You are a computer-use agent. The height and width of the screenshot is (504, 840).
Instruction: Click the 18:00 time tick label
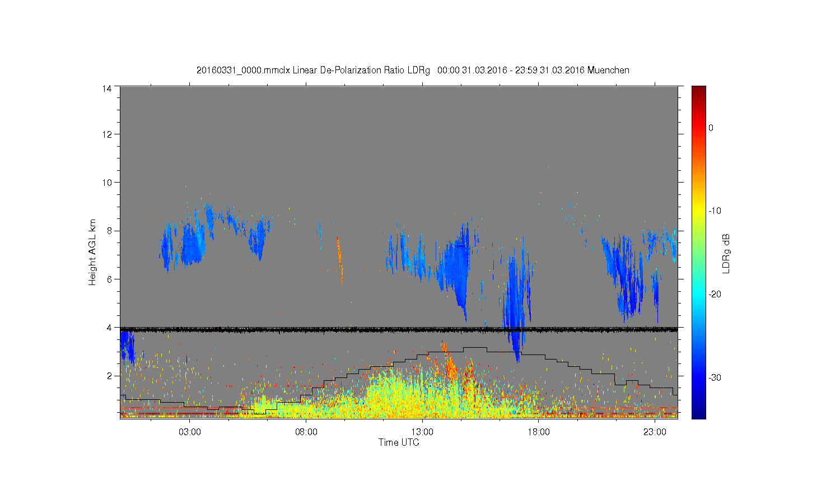[539, 432]
